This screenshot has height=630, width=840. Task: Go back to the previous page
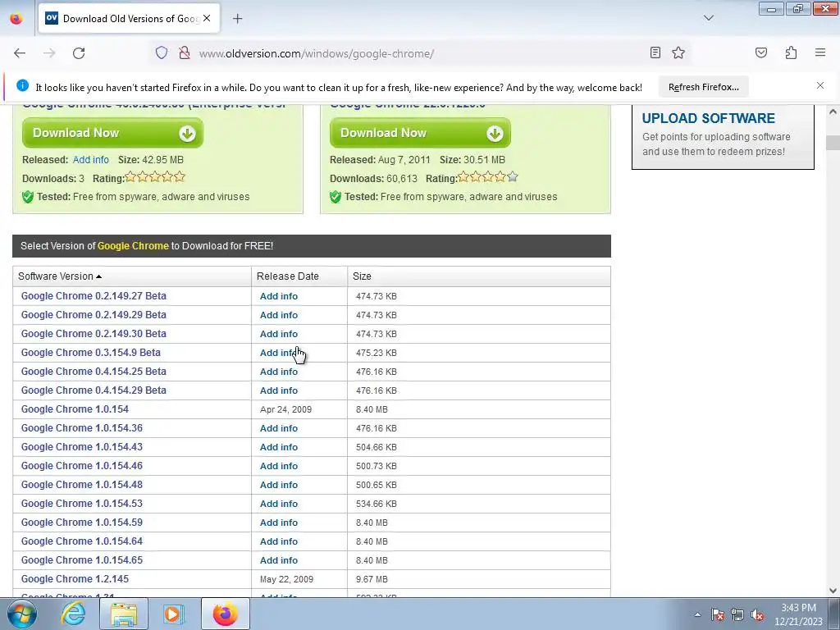coord(20,53)
